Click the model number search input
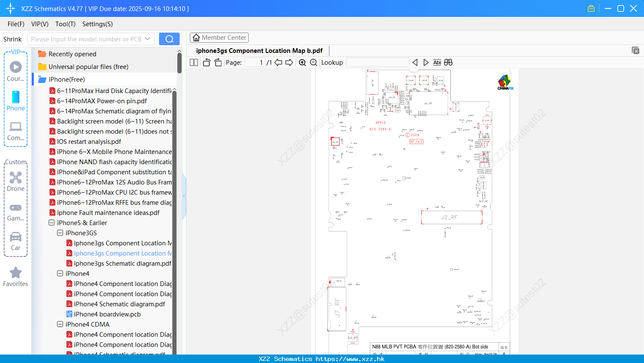The image size is (644, 363). [x=86, y=39]
